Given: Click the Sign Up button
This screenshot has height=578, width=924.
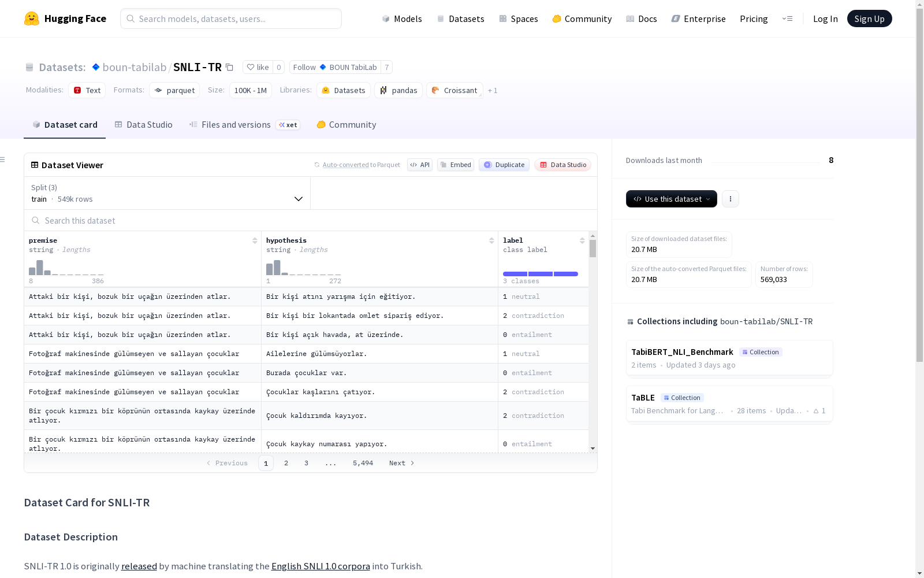Looking at the screenshot, I should (x=869, y=18).
